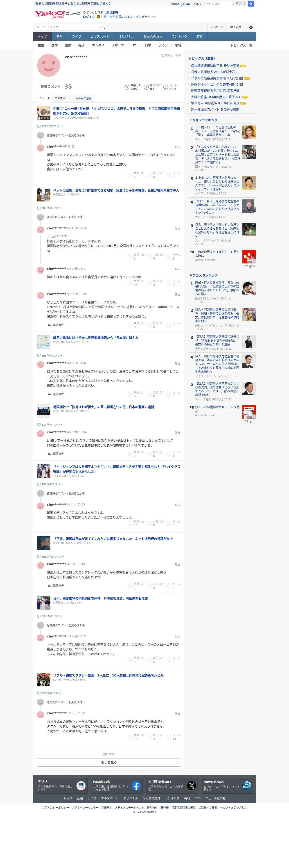The image size is (289, 868).
Task: Toggle なるほど on the 5/10 13:09 comment
Action: coord(155,325)
